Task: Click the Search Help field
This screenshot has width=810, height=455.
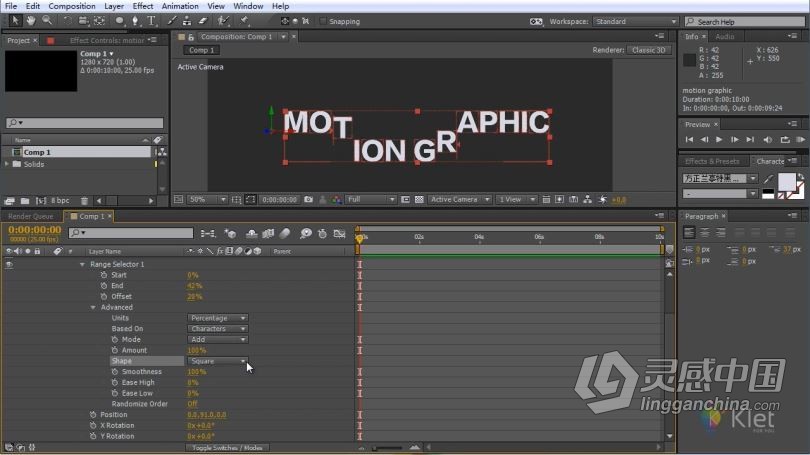Action: point(744,22)
